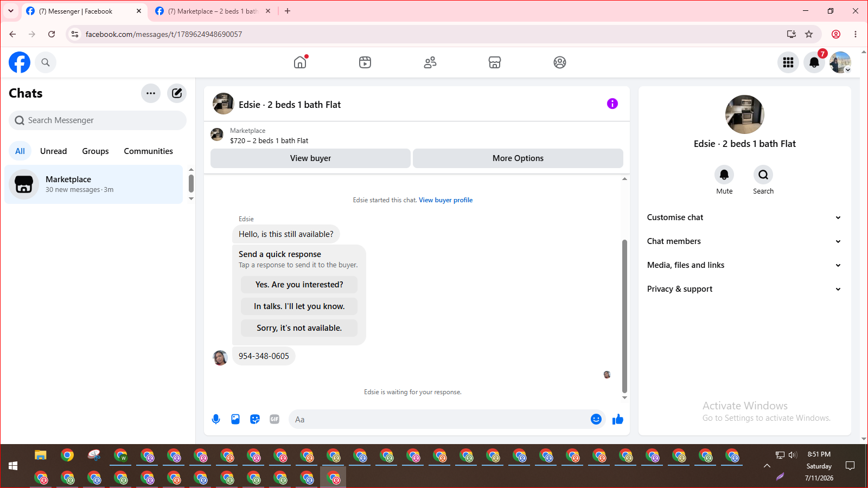Open the Friends icon in top navigation
The image size is (868, 488).
tap(430, 62)
